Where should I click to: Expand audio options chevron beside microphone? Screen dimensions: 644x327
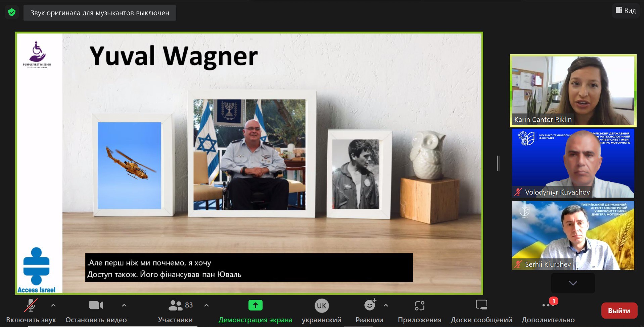point(53,305)
